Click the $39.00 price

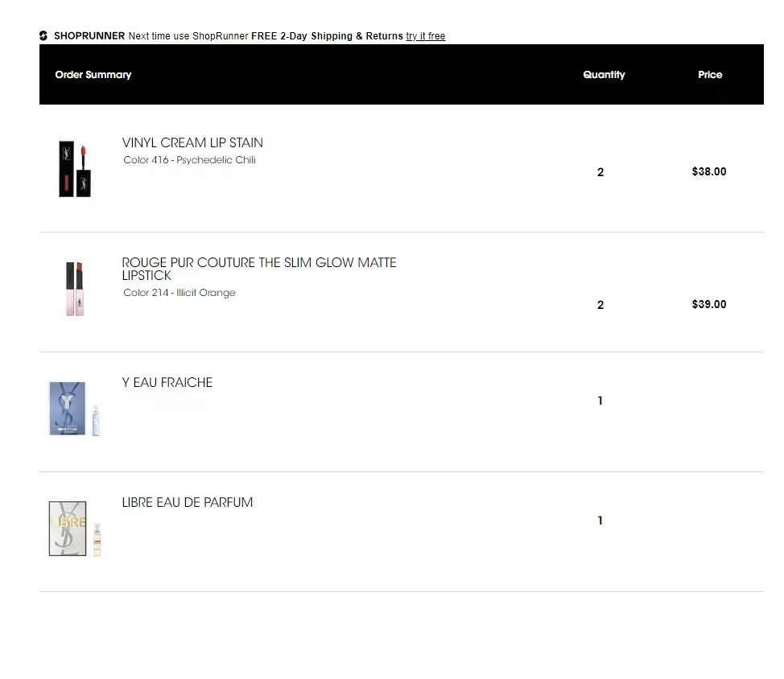709,304
